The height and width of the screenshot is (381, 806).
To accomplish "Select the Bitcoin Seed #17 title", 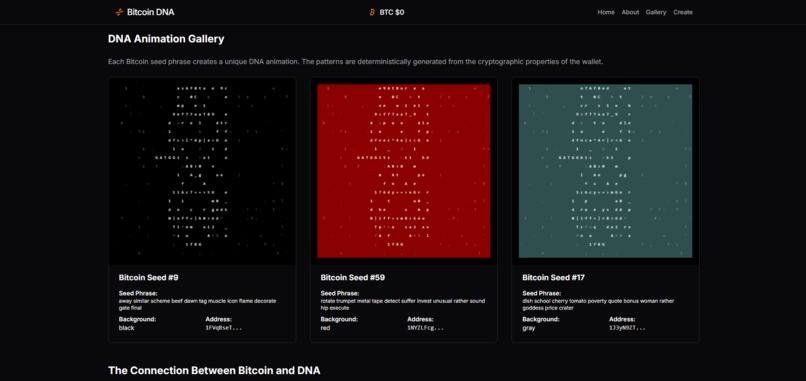I will [554, 278].
